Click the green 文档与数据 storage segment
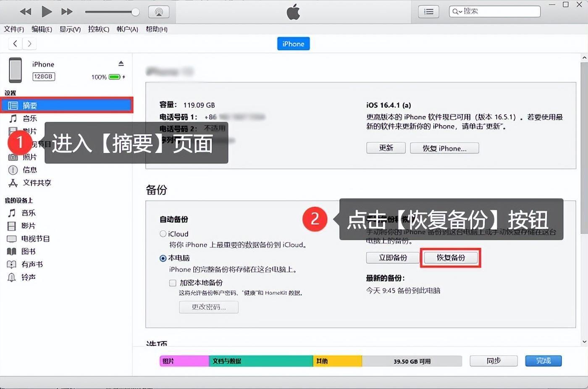Viewport: 588px width, 389px height. [x=261, y=361]
